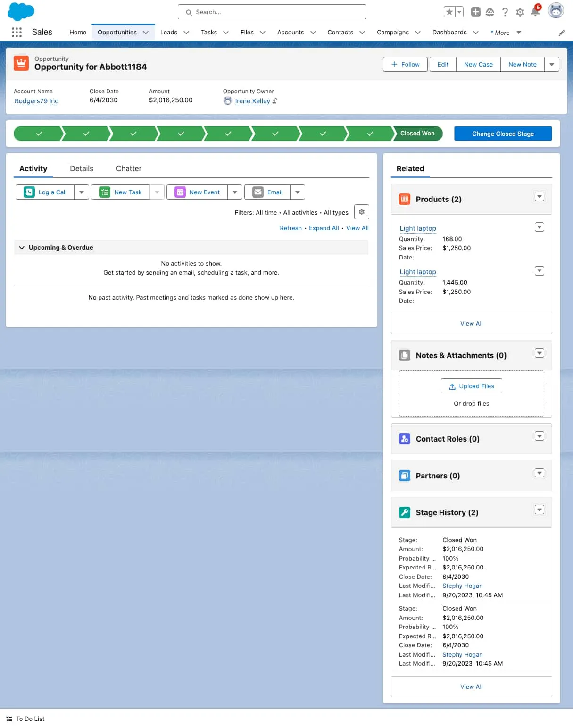Click the Products related list icon
This screenshot has width=573, height=728.
[x=405, y=199]
